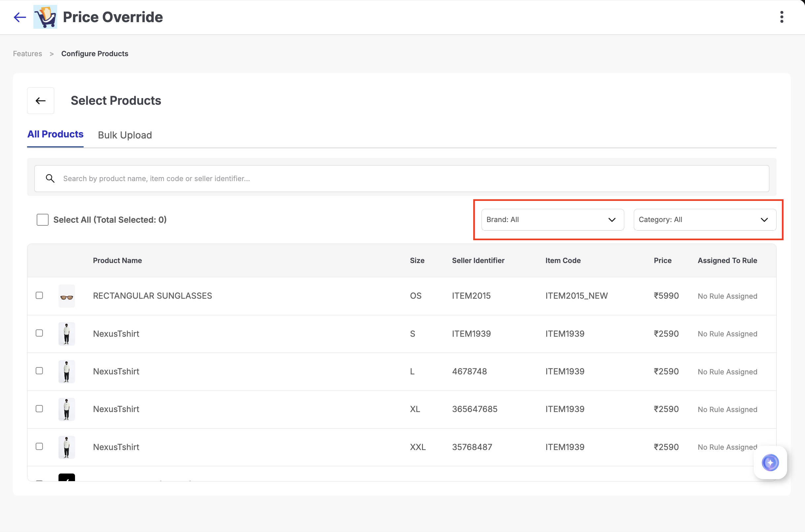Click the Item Code column header
The image size is (805, 532).
click(x=563, y=260)
